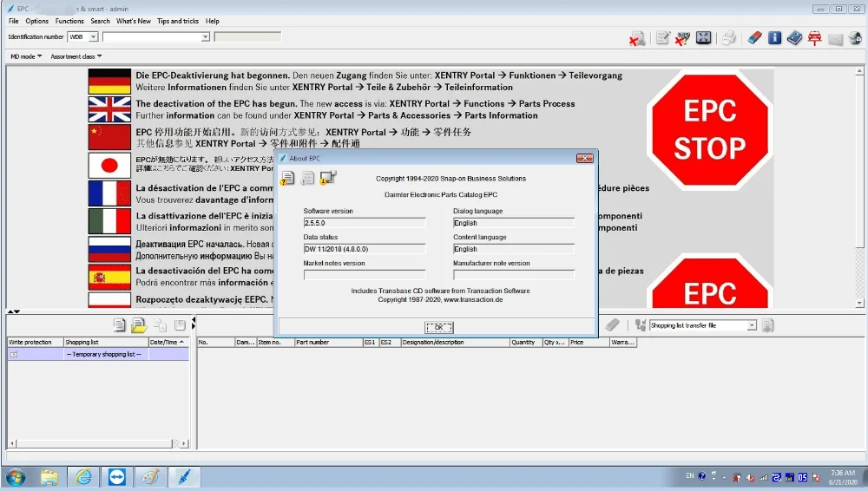Screen dimensions: 868x491
Task: Click the red car on lift icon
Action: (815, 37)
